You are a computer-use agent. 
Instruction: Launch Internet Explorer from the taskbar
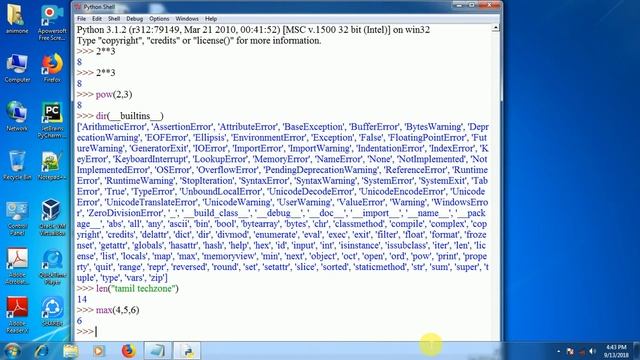pos(41,351)
